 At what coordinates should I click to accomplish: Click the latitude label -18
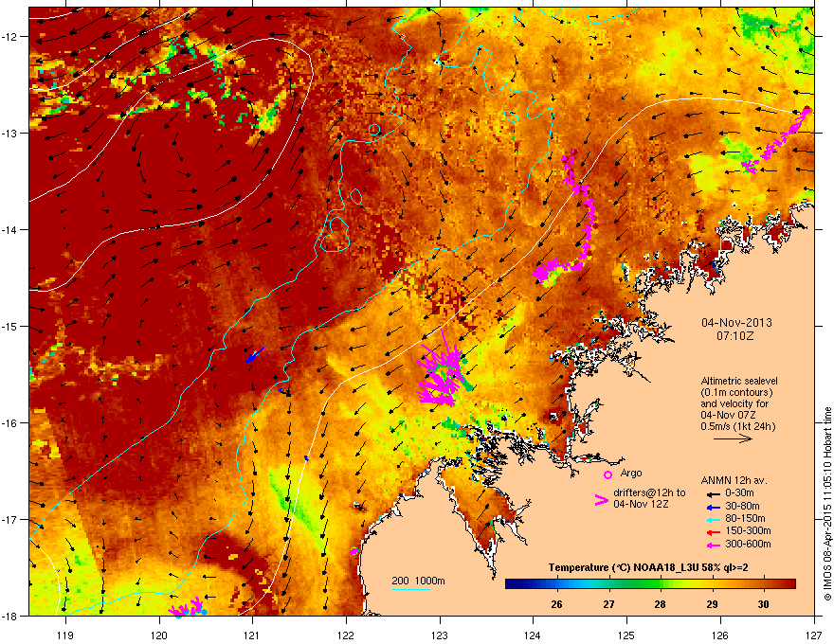click(10, 616)
